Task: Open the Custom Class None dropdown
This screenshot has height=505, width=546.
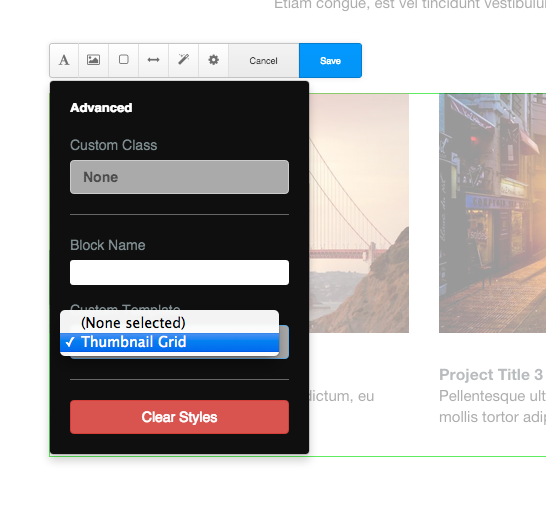Action: point(179,177)
